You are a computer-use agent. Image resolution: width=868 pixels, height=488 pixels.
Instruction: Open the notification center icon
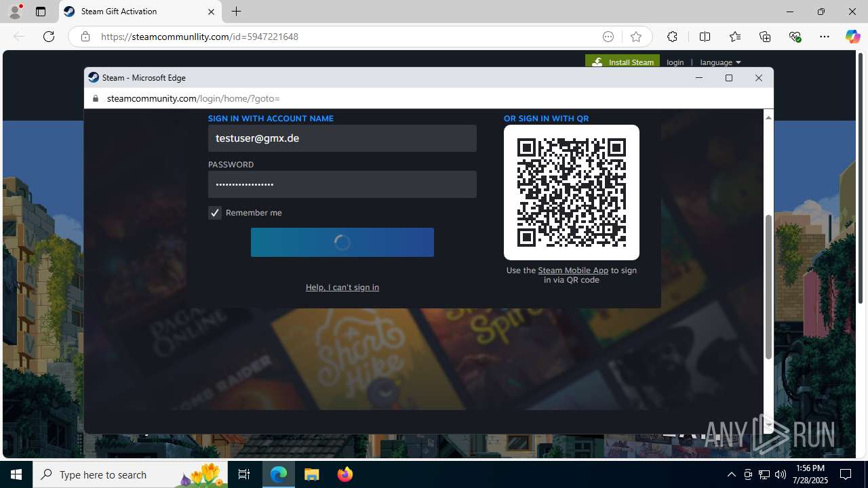tap(846, 474)
